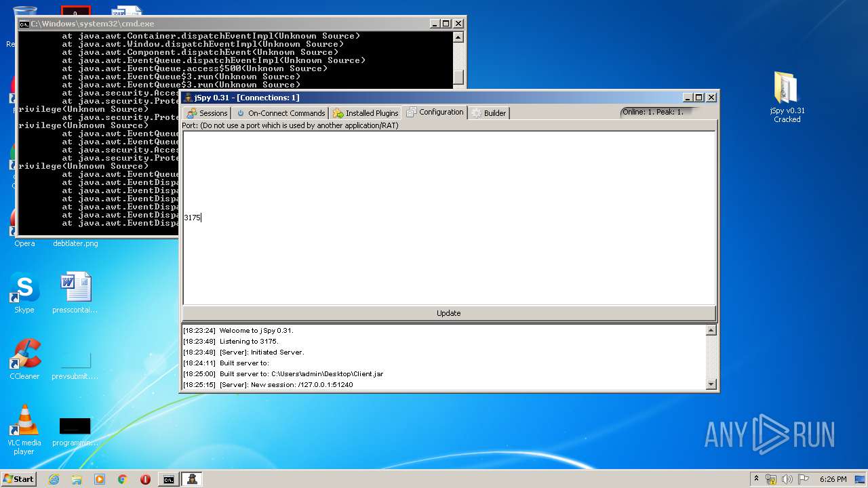Viewport: 868px width, 488px height.
Task: Click the Start button
Action: 19,479
